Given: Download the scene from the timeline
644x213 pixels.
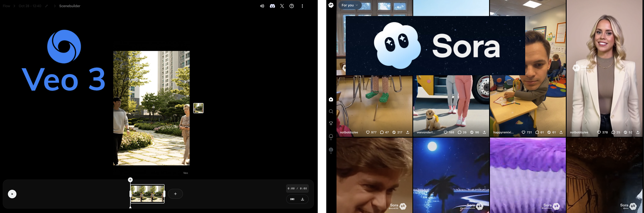Looking at the screenshot, I should (x=303, y=199).
